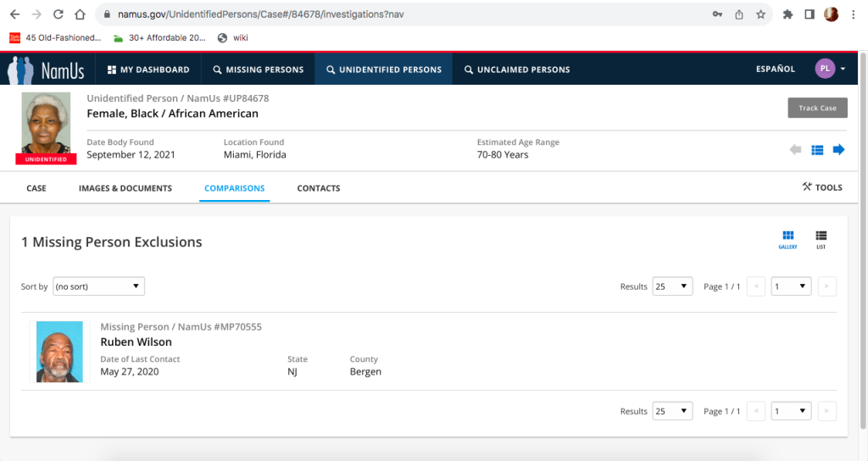Open Missing Persons search menu
This screenshot has height=461, width=868.
click(258, 69)
